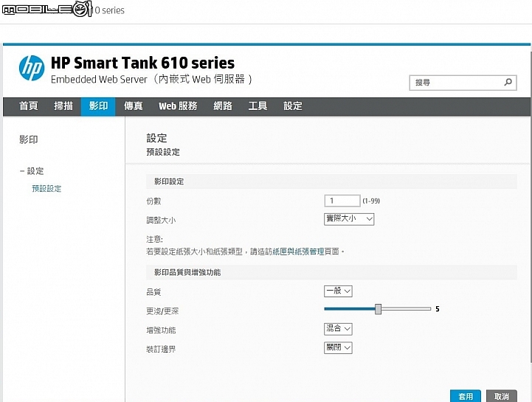
Task: Open 預設設定 sidebar link
Action: point(46,189)
